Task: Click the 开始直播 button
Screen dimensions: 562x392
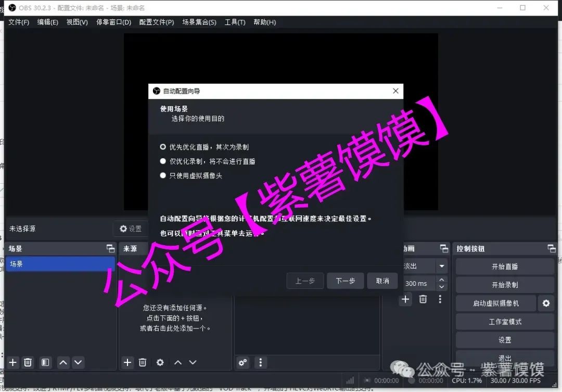Action: point(505,267)
